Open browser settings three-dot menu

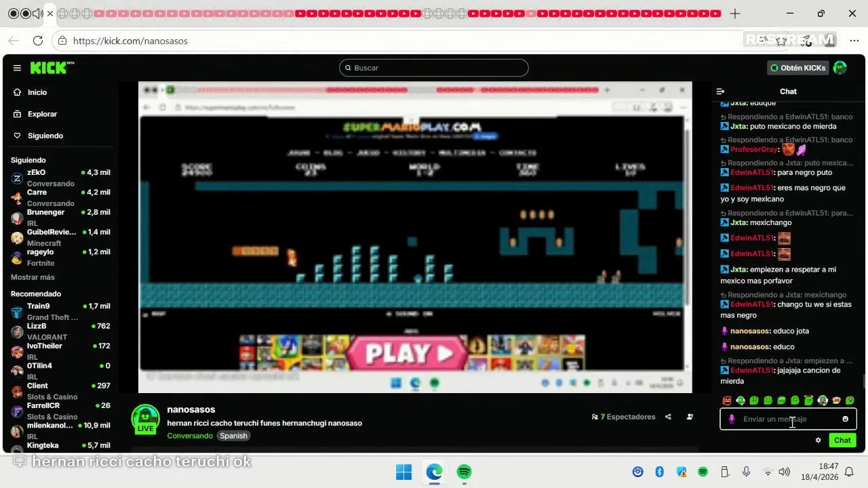tap(854, 41)
